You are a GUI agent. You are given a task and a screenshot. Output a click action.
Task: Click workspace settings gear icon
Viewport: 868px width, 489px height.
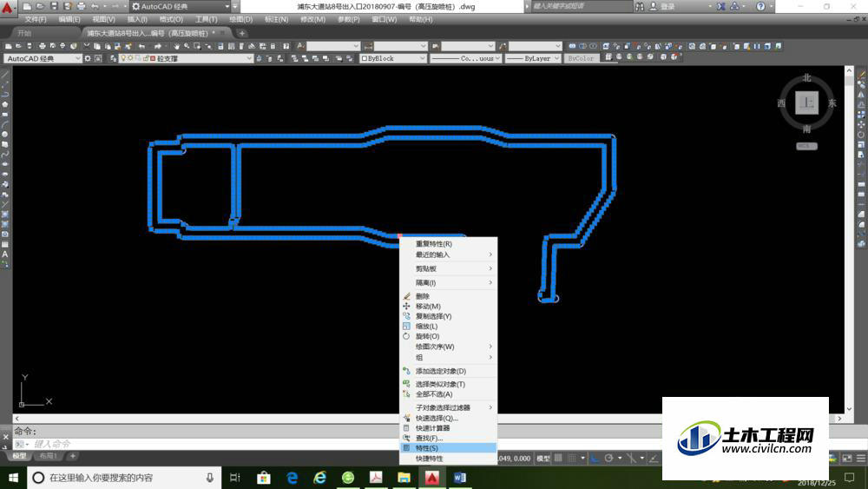[88, 58]
